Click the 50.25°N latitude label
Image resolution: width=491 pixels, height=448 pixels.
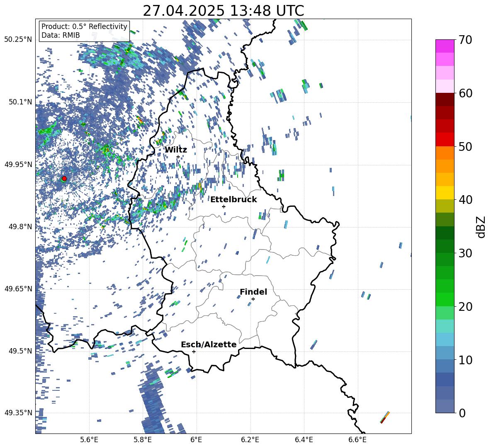[18, 40]
